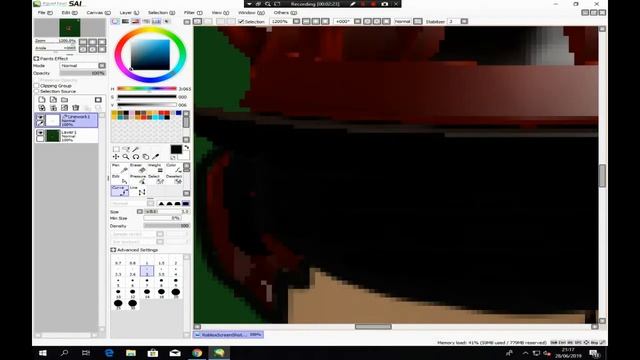Choose the largest brush size 30 preset

tap(132, 304)
